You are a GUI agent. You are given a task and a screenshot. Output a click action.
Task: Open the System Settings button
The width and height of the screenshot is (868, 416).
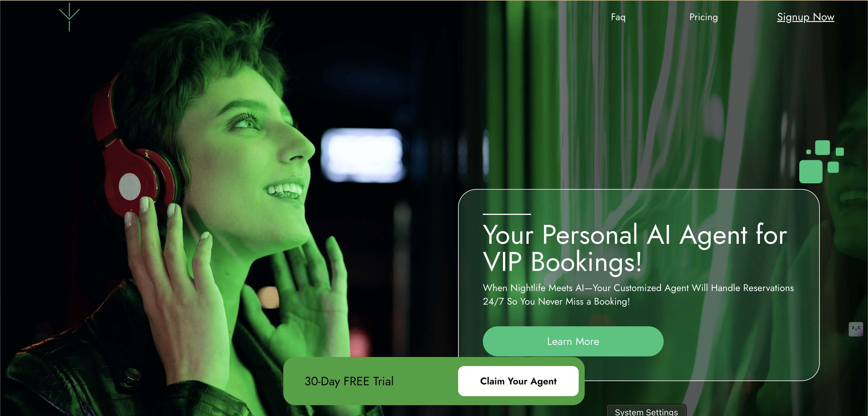tap(646, 411)
